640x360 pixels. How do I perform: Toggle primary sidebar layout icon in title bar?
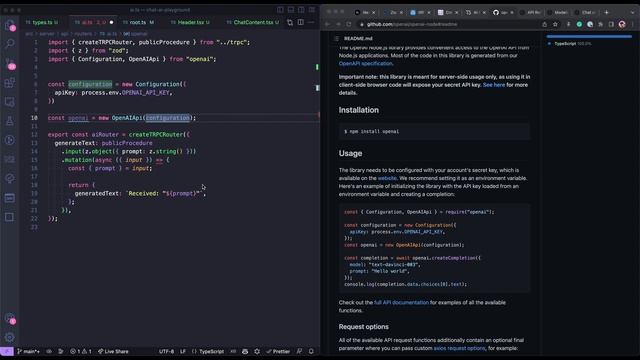point(280,10)
